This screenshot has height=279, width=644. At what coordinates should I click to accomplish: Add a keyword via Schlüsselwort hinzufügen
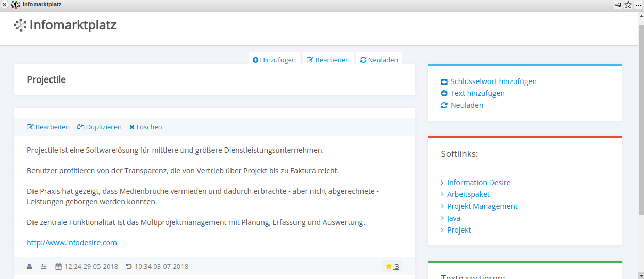pos(493,81)
